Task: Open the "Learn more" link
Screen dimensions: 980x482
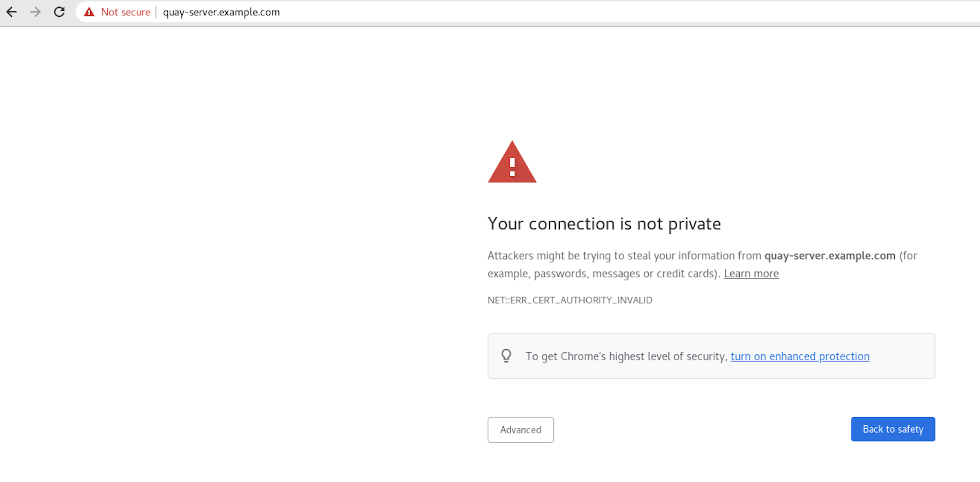Action: tap(751, 274)
